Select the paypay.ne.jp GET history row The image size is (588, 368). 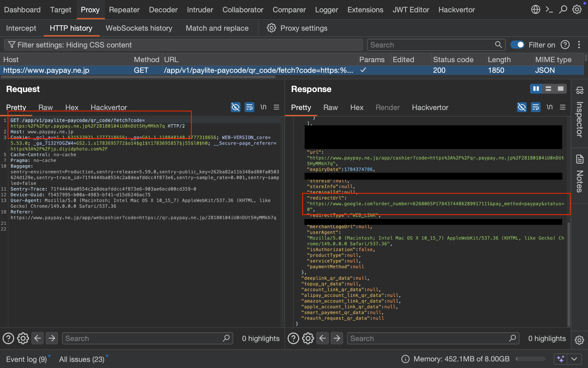coord(292,70)
